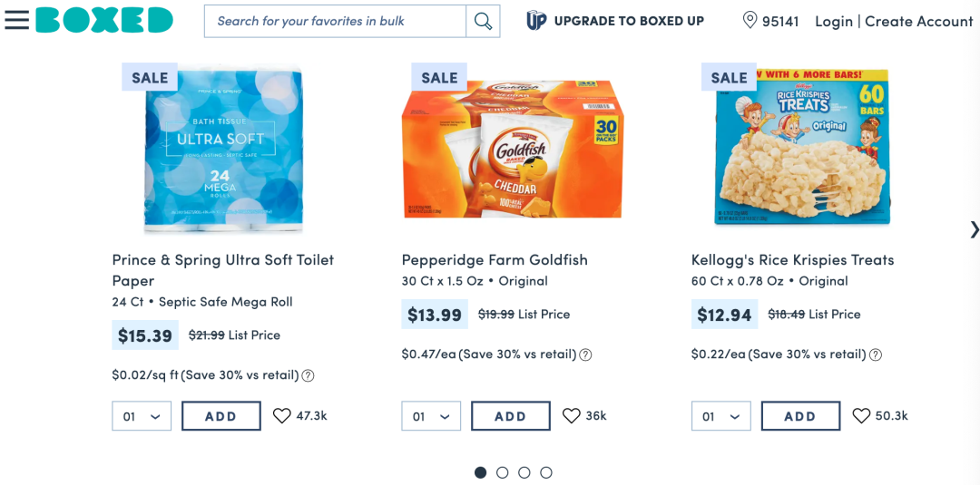The height and width of the screenshot is (485, 980).
Task: Open the Goldfish savings help icon
Action: point(585,354)
